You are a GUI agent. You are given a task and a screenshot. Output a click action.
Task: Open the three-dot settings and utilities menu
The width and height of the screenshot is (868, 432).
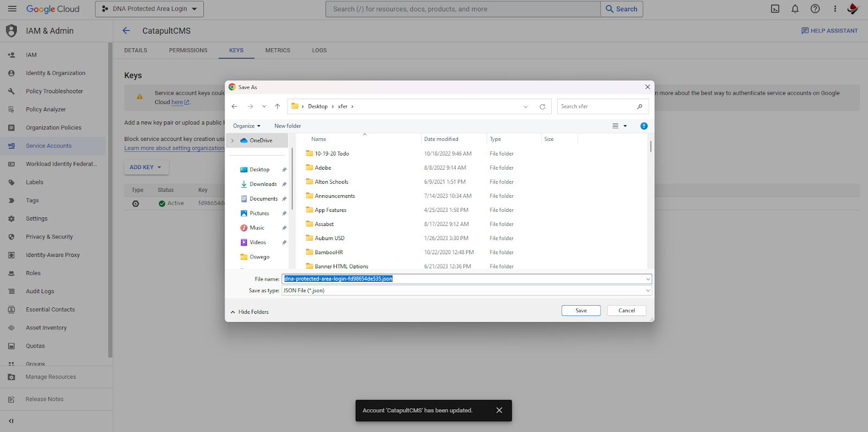(835, 9)
